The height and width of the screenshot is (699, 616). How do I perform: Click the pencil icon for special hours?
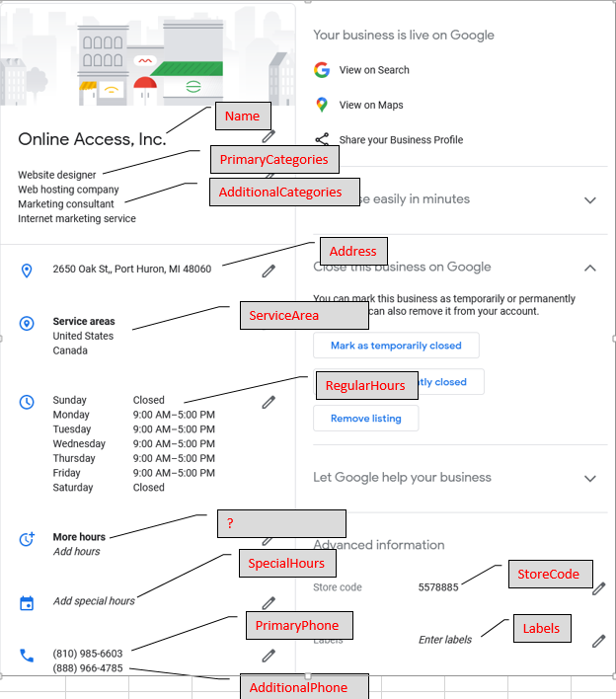point(269,602)
